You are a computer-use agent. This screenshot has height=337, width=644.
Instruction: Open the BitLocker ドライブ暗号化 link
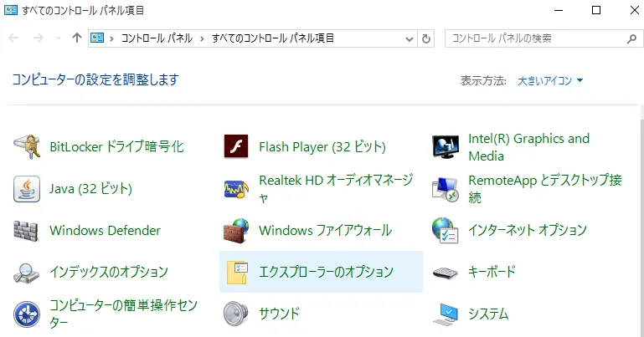(x=116, y=147)
